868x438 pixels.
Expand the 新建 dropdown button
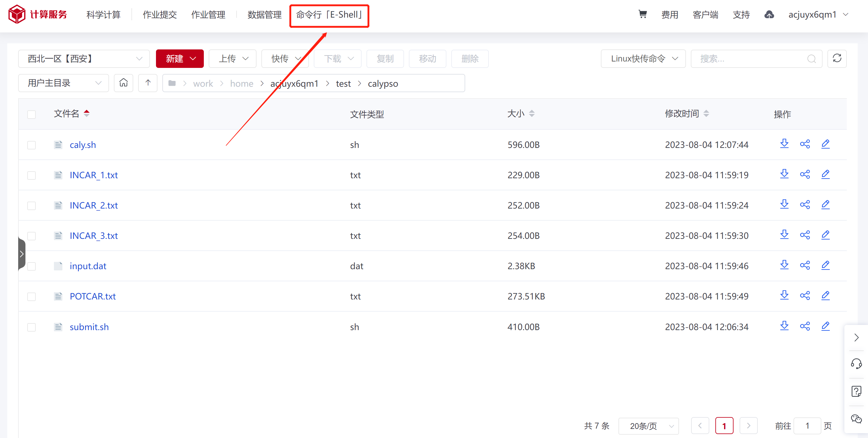[180, 59]
